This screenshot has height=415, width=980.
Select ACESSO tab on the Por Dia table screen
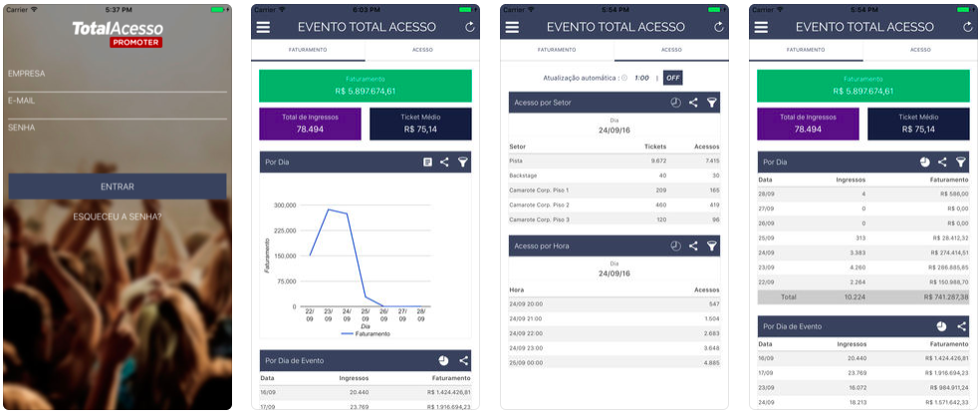(x=920, y=50)
